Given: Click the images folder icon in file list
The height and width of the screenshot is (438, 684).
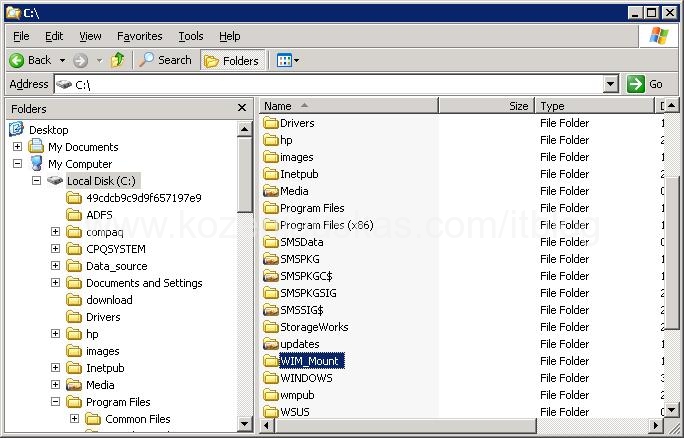Looking at the screenshot, I should coord(271,157).
